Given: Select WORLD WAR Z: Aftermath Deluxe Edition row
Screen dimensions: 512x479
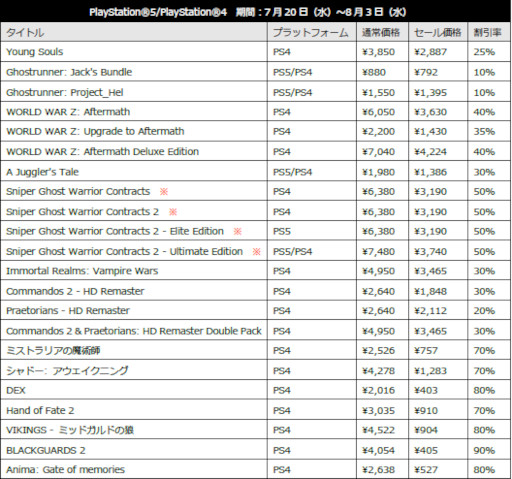Looking at the screenshot, I should [x=256, y=152].
